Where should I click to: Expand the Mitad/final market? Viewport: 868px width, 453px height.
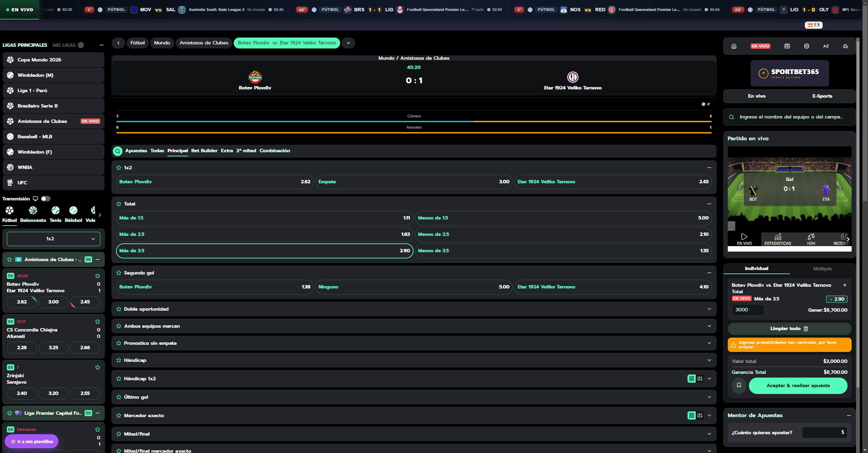click(x=414, y=434)
